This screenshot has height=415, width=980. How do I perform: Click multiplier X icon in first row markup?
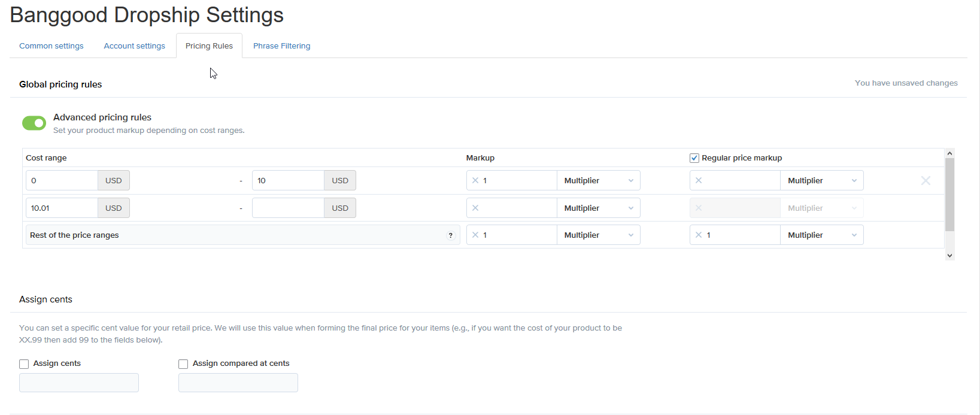click(475, 180)
